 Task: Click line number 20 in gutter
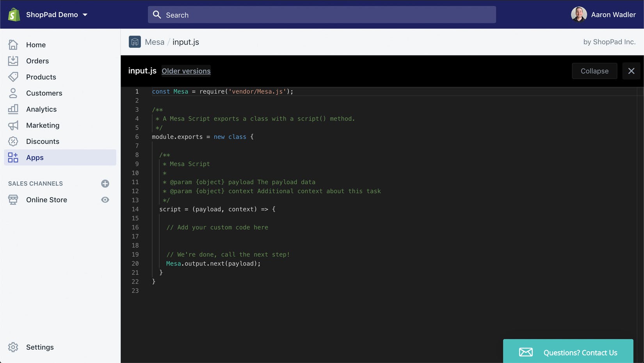pyautogui.click(x=135, y=263)
